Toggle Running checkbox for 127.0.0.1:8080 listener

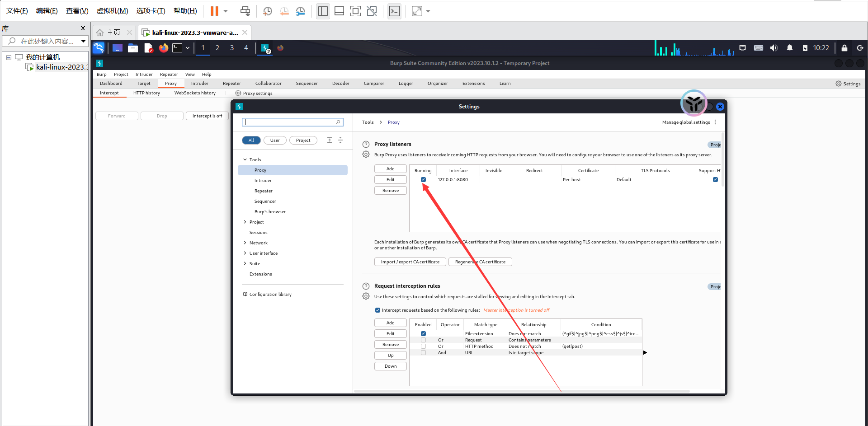click(x=423, y=180)
